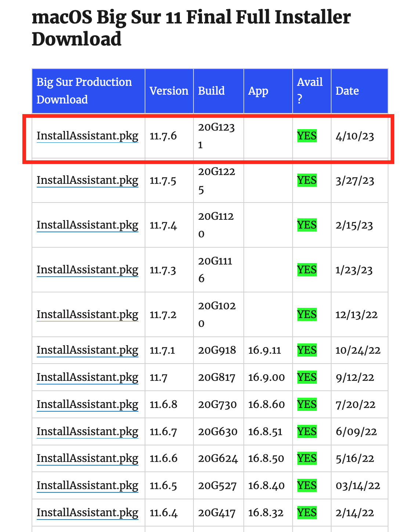
Task: Download InstallAssistant.pkg for build 20G817
Action: pos(87,378)
